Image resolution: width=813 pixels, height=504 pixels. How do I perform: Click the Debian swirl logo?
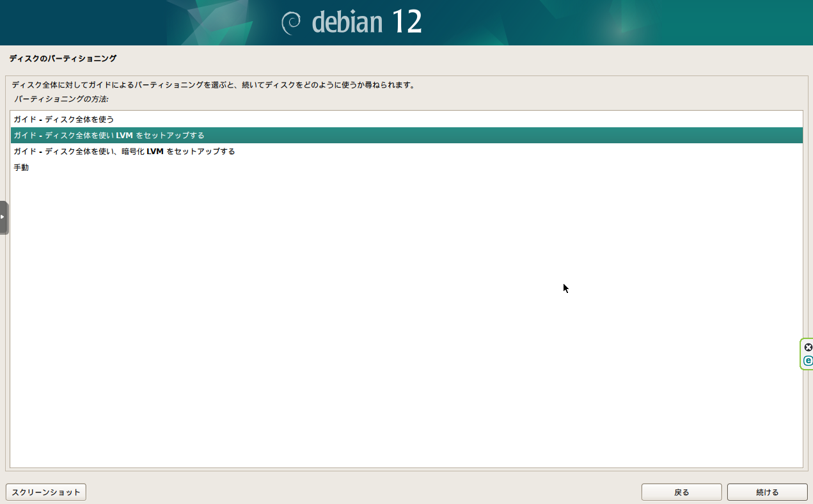[x=291, y=23]
